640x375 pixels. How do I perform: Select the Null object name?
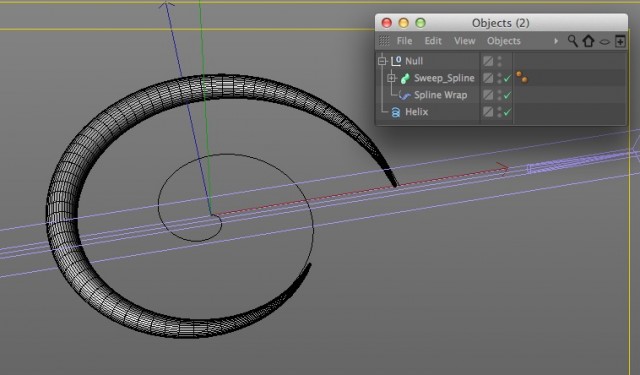414,61
